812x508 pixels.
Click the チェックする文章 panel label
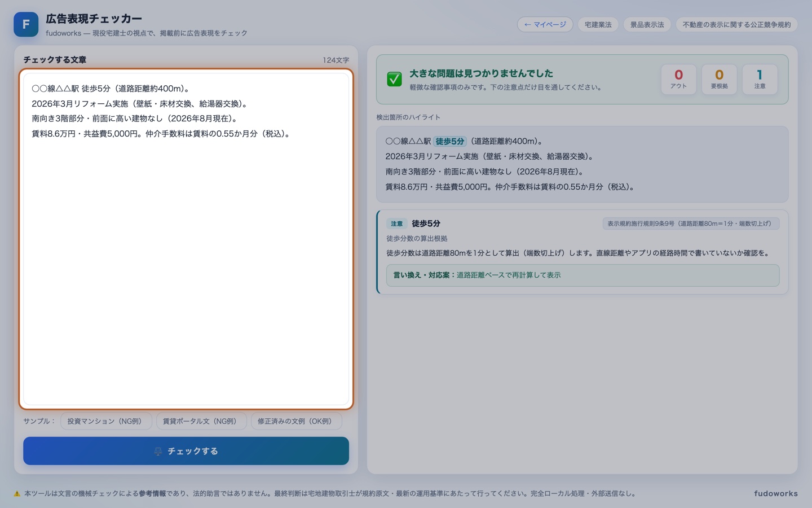click(x=55, y=60)
